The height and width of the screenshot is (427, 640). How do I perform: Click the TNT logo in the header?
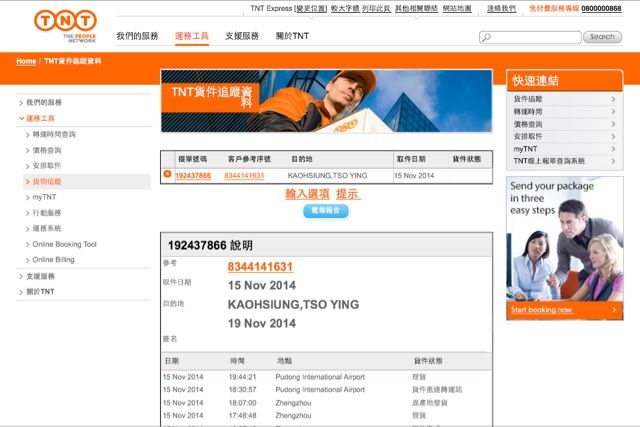(65, 26)
